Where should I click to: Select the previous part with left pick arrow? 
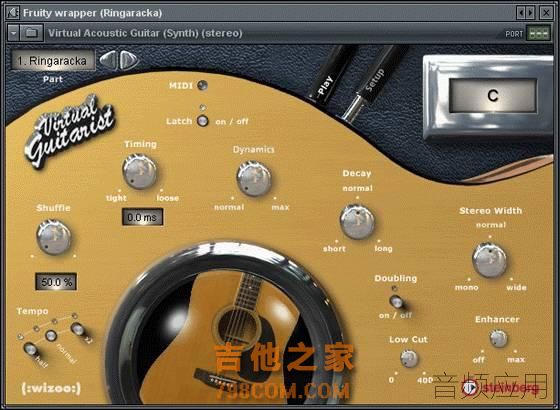tap(108, 60)
